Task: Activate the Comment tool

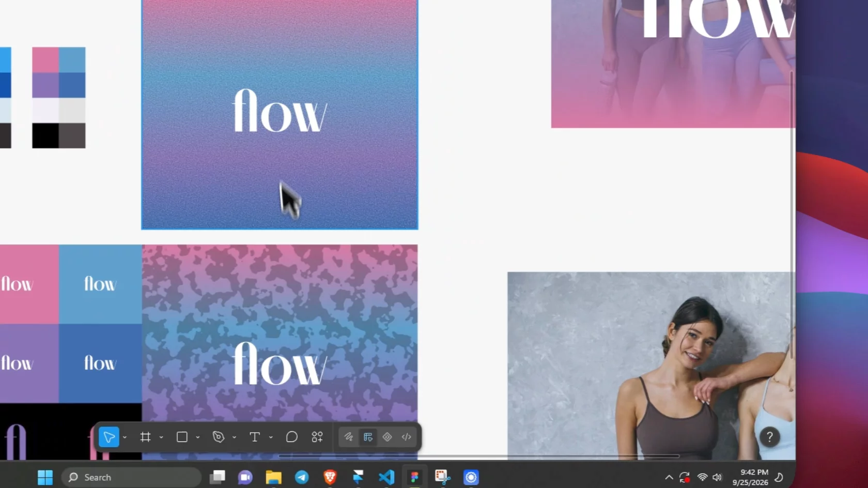Action: click(x=292, y=437)
